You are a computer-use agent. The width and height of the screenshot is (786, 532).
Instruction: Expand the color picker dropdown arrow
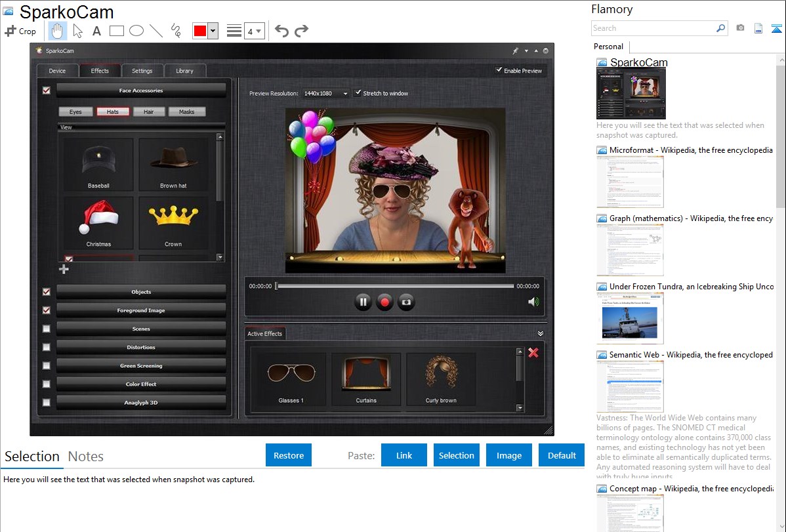point(213,31)
